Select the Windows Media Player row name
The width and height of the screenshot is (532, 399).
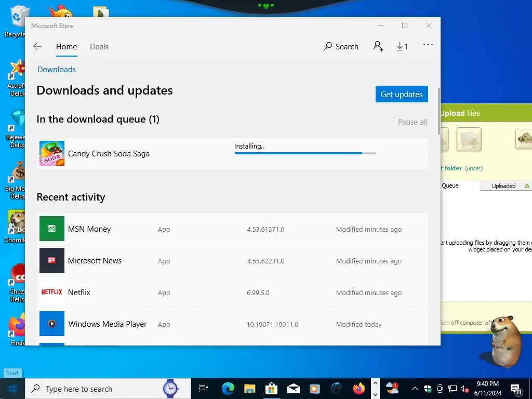tap(108, 324)
